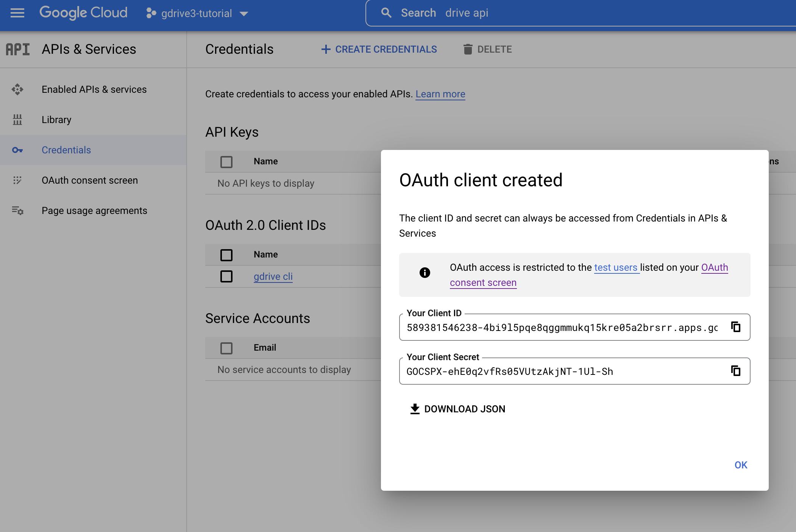Copy the Client ID to clipboard

tap(736, 327)
